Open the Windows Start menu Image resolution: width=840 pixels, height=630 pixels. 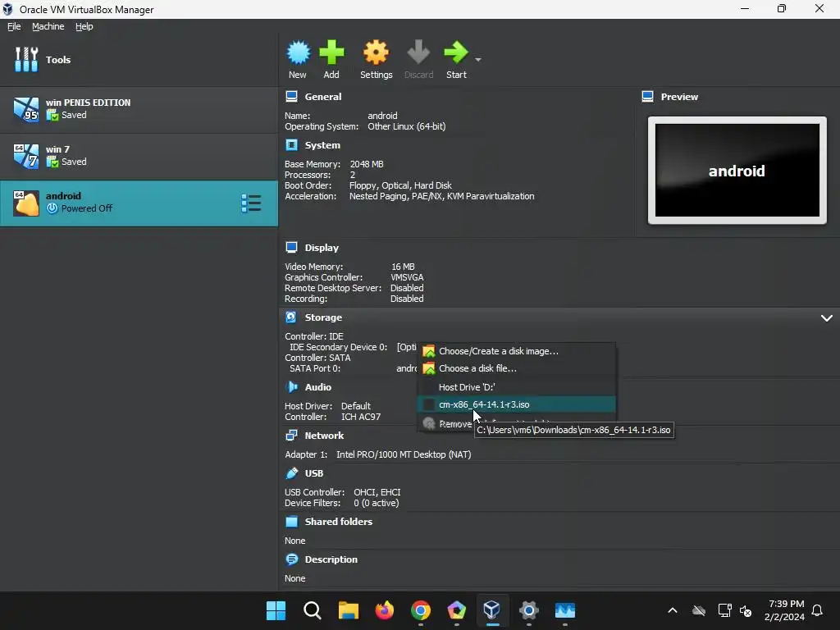[x=276, y=610]
